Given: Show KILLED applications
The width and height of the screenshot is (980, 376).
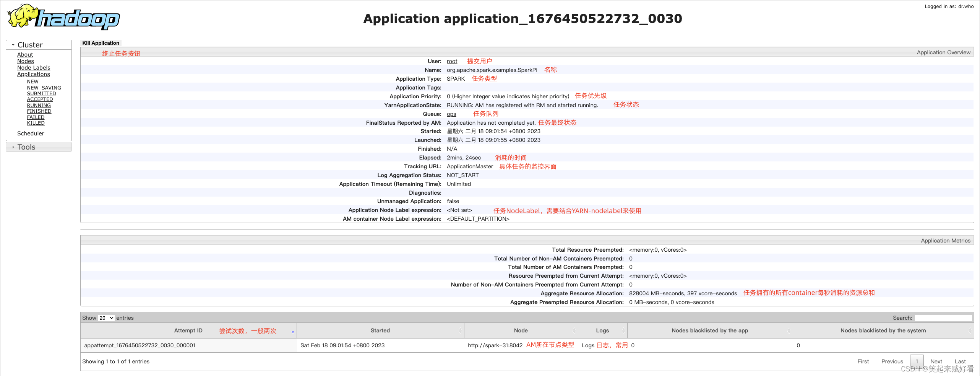Looking at the screenshot, I should point(36,123).
